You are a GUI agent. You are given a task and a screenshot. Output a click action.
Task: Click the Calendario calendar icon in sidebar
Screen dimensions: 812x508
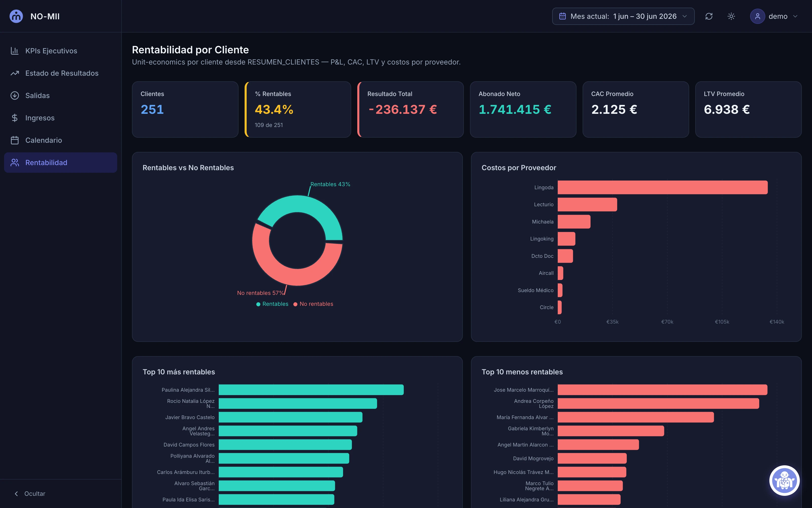(x=14, y=140)
